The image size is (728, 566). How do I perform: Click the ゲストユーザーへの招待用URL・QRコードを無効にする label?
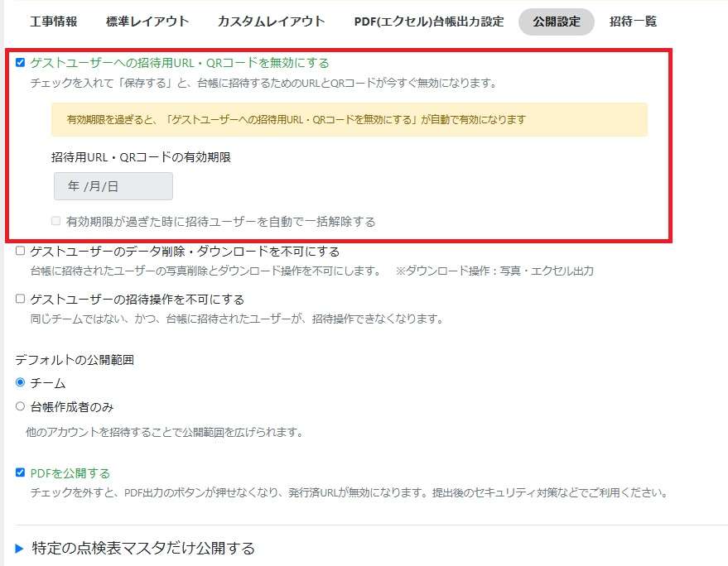click(x=180, y=63)
